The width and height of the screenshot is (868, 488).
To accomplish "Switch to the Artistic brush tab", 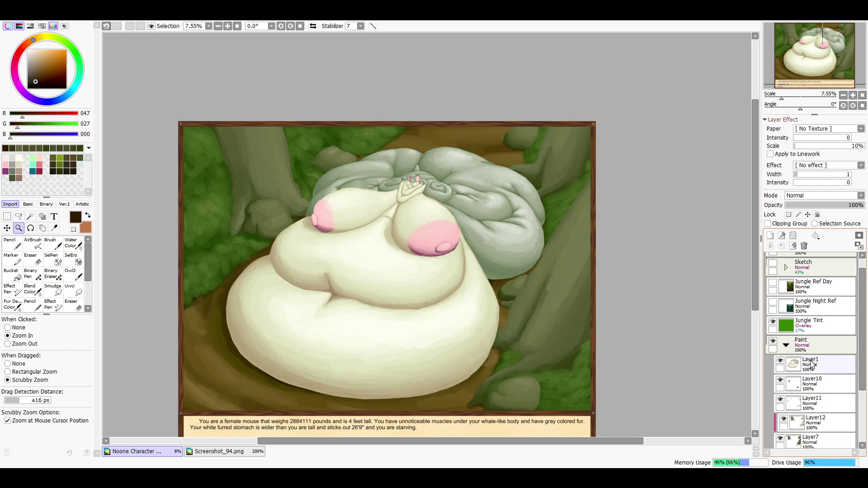I will click(x=82, y=204).
